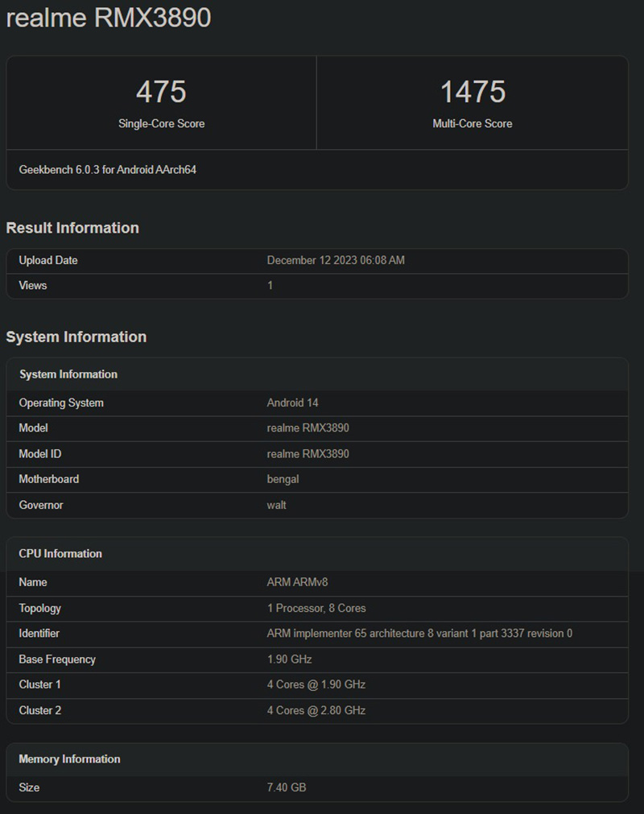
Task: Select the Topology row
Action: tap(161, 608)
